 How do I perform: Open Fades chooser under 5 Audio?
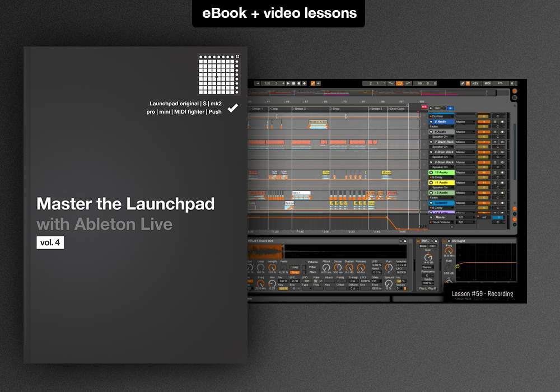click(x=441, y=127)
